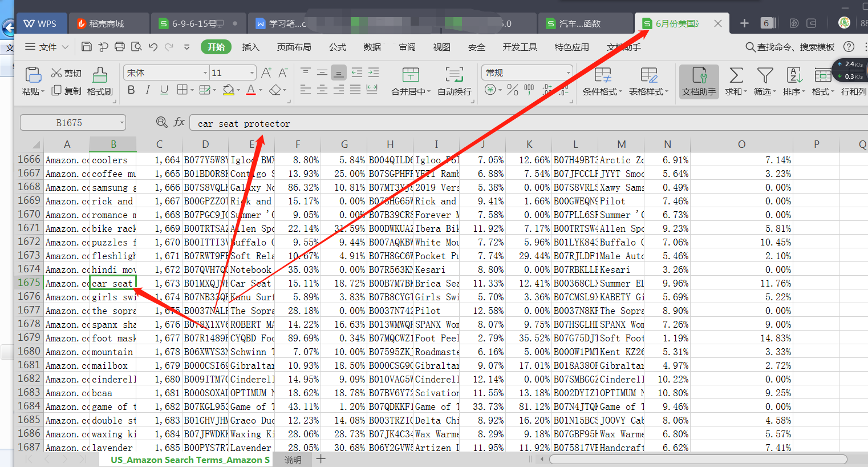
Task: Click the Increase Decimal icon
Action: [x=547, y=90]
